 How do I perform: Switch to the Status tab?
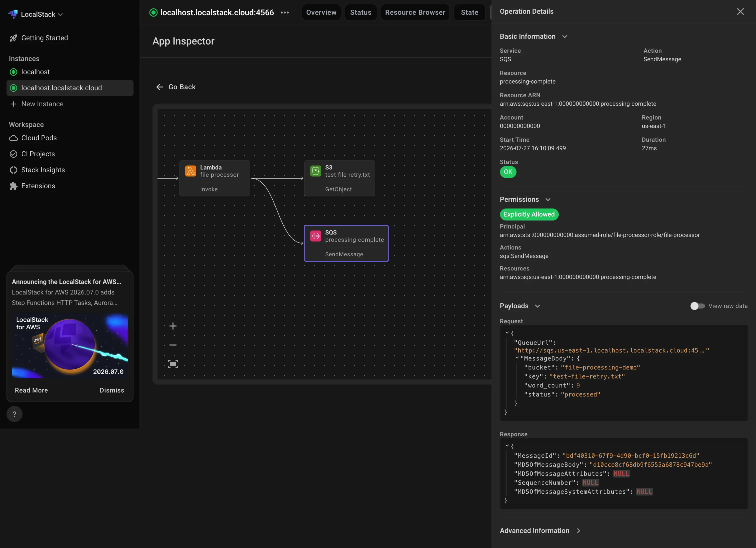coord(361,13)
